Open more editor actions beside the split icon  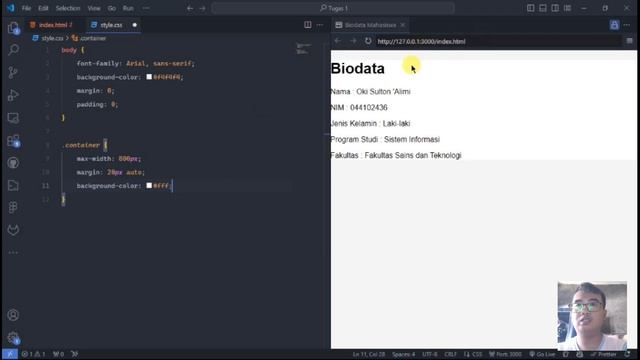point(320,25)
